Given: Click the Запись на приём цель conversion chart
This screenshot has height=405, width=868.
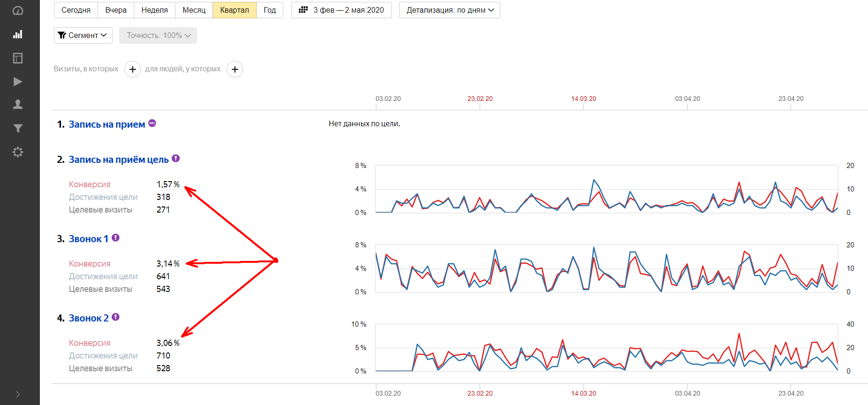Looking at the screenshot, I should [607, 189].
